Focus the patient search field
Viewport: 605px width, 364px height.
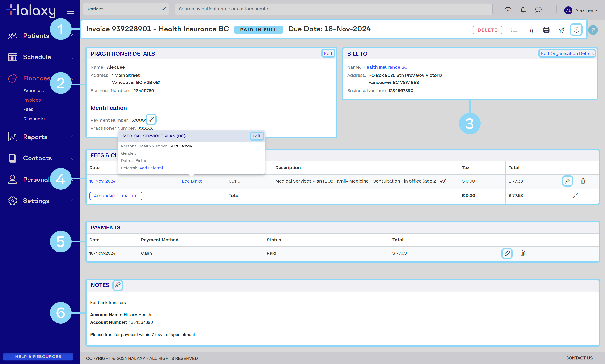pos(333,9)
